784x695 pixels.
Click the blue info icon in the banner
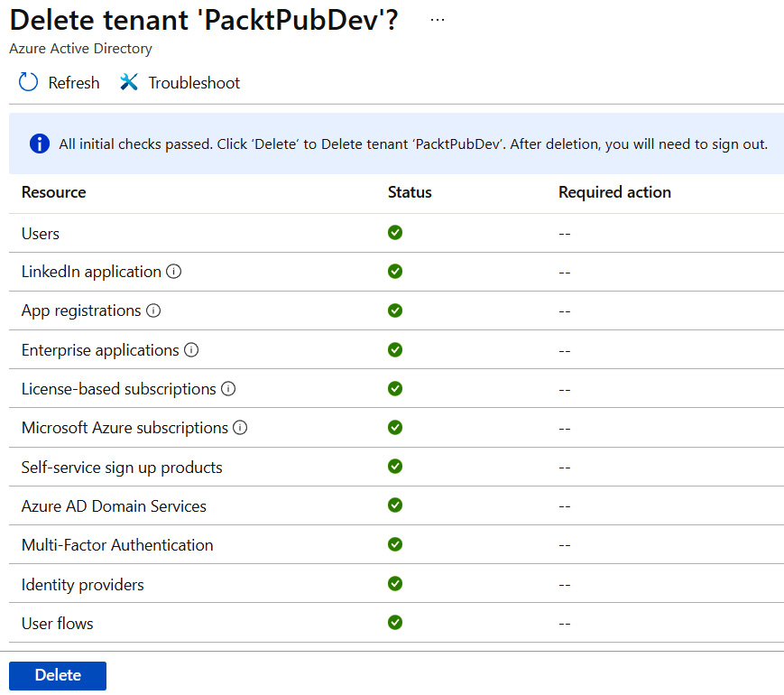[x=40, y=144]
